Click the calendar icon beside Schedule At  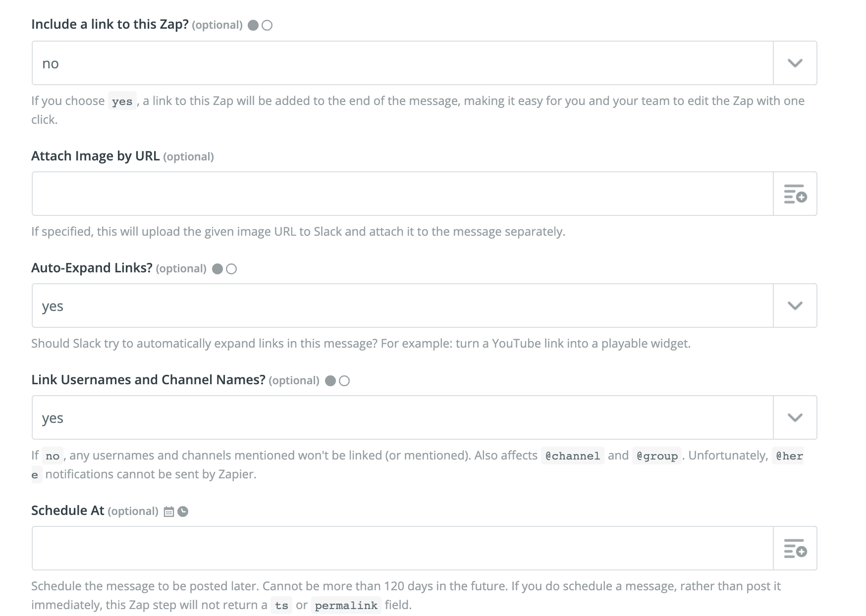tap(169, 512)
